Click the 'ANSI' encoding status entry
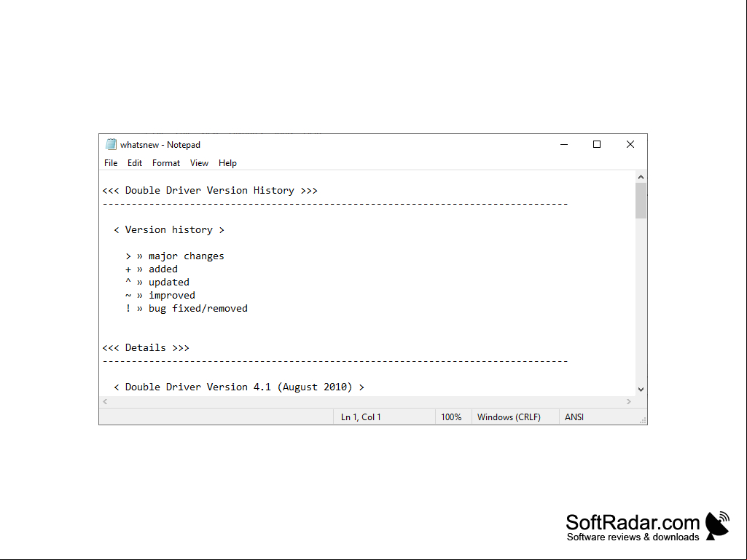The image size is (747, 560). 574,417
